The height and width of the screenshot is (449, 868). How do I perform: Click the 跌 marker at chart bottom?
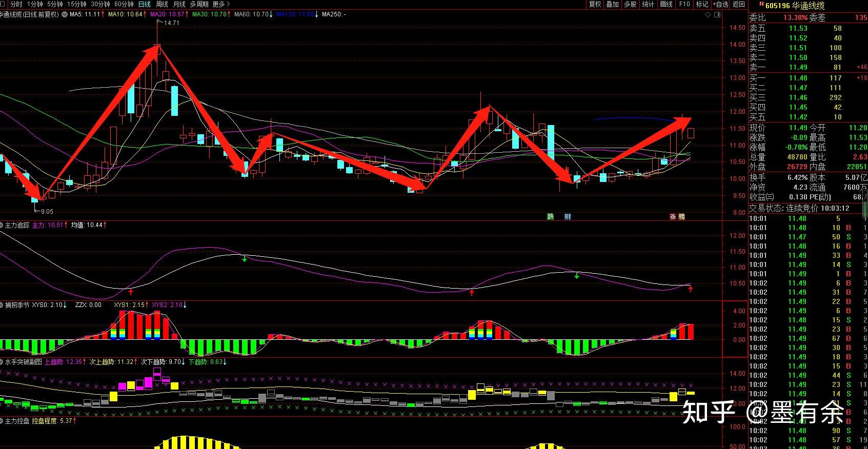pyautogui.click(x=550, y=217)
